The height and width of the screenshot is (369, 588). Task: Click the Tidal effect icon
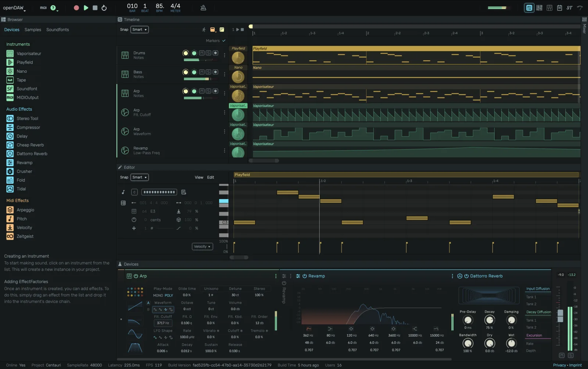click(x=10, y=189)
